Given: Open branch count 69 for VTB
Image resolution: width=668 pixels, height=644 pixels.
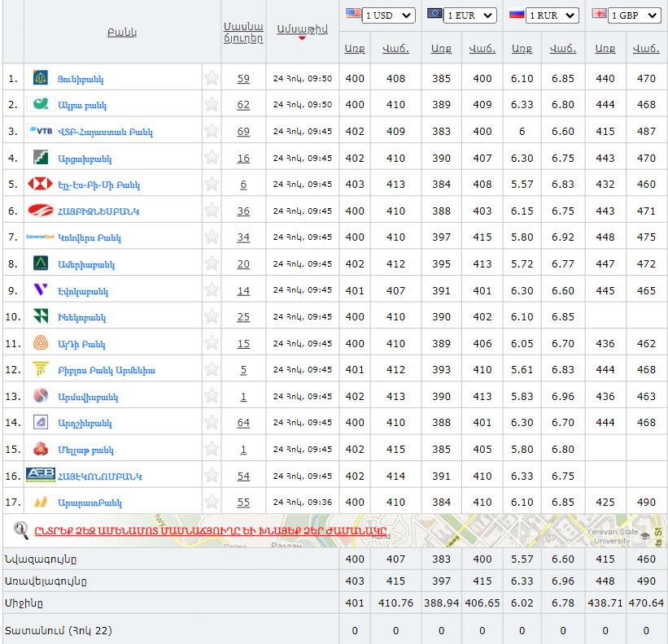Looking at the screenshot, I should (243, 131).
